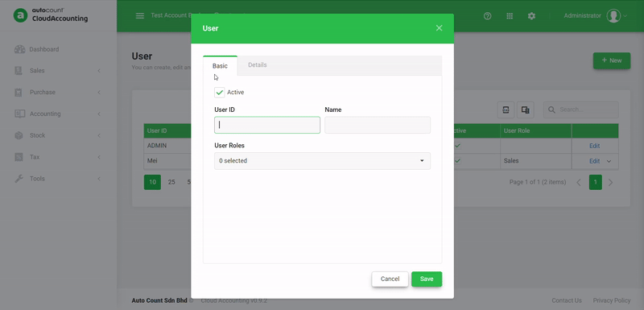Click the Administrator avatar icon
This screenshot has width=644, height=310.
613,16
